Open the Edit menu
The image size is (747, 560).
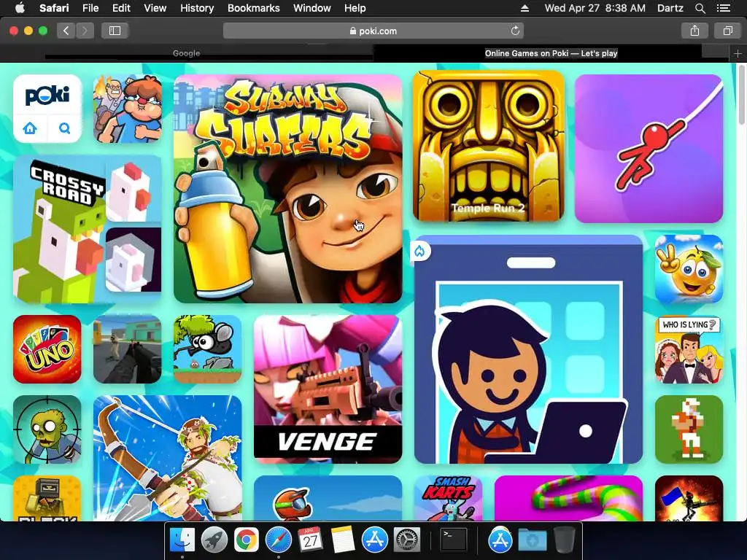121,8
